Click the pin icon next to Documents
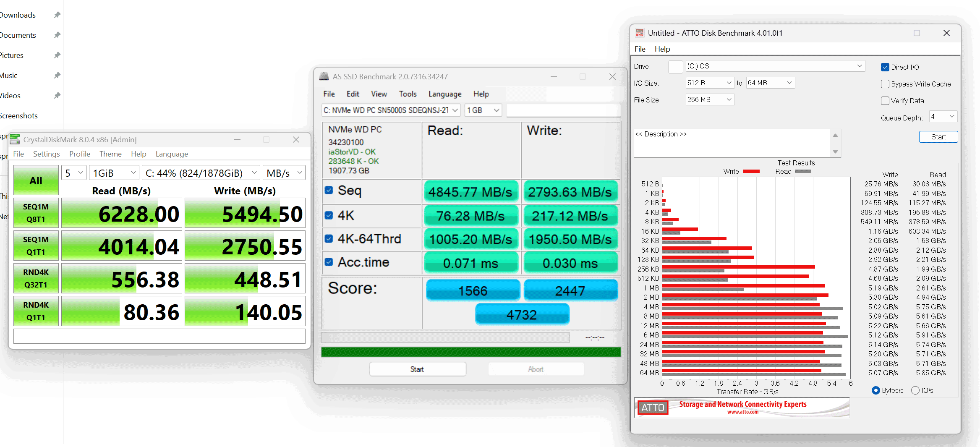The image size is (980, 447). (57, 35)
